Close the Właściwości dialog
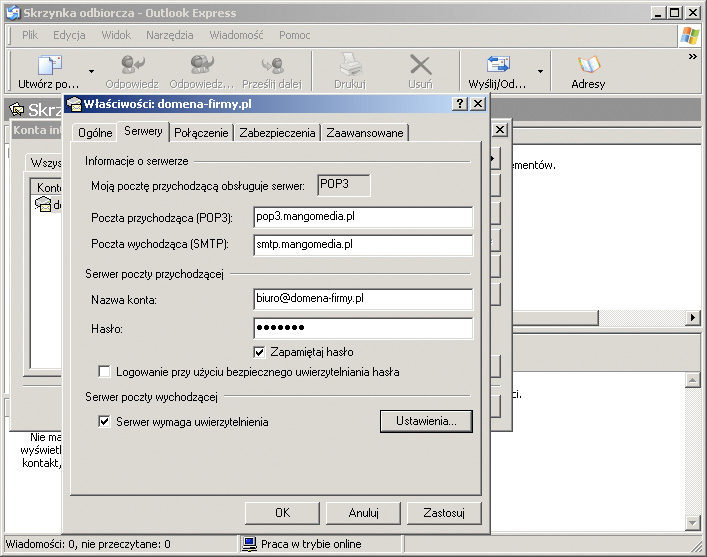Screen dimensions: 707x557 [x=478, y=104]
